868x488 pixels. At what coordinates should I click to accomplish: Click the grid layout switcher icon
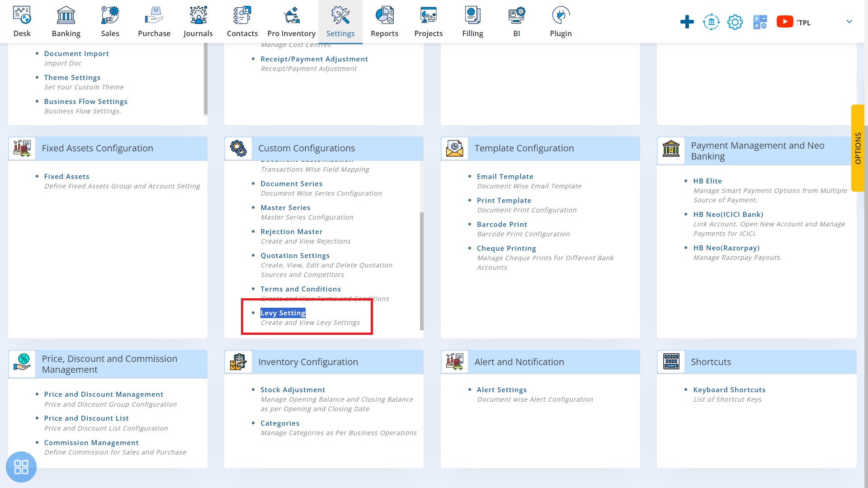21,467
